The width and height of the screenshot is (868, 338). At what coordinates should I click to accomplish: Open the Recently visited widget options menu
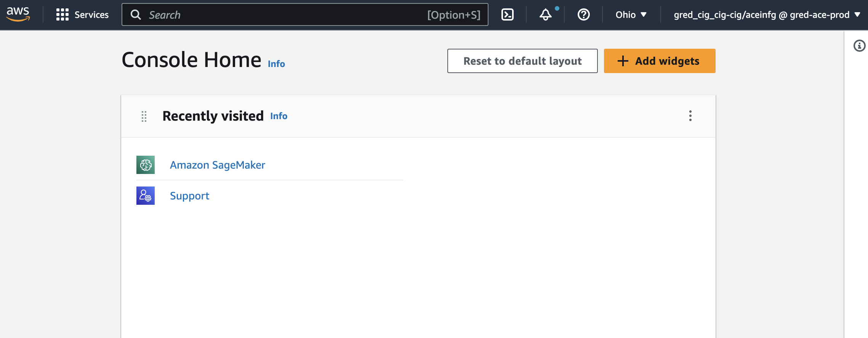[x=690, y=116]
